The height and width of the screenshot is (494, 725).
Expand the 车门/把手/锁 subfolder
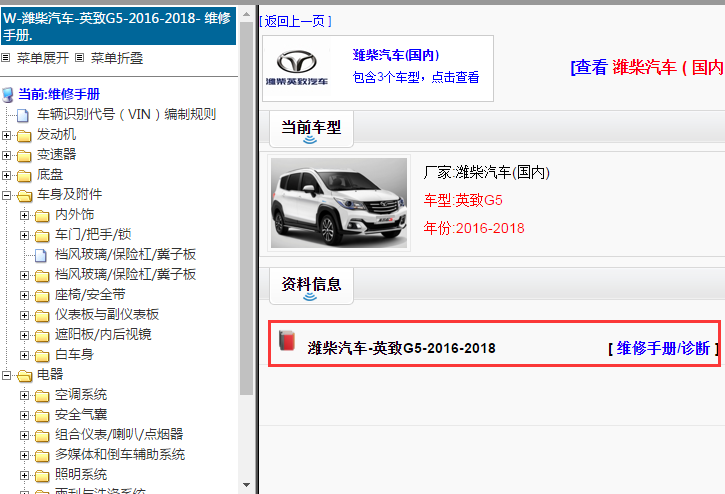pos(25,235)
